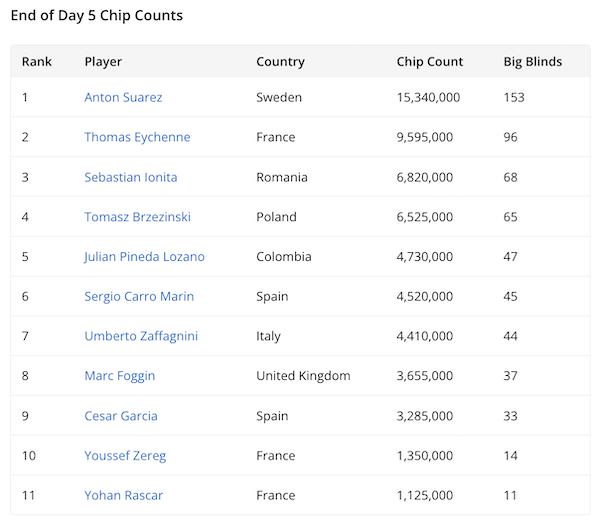The width and height of the screenshot is (600, 529).
Task: Click the Country column header
Action: coord(280,62)
